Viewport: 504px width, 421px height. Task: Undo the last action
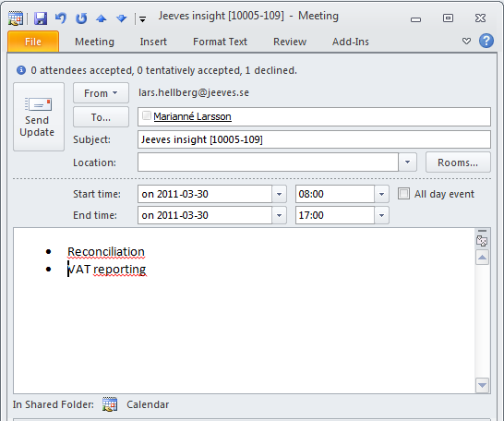(x=60, y=18)
